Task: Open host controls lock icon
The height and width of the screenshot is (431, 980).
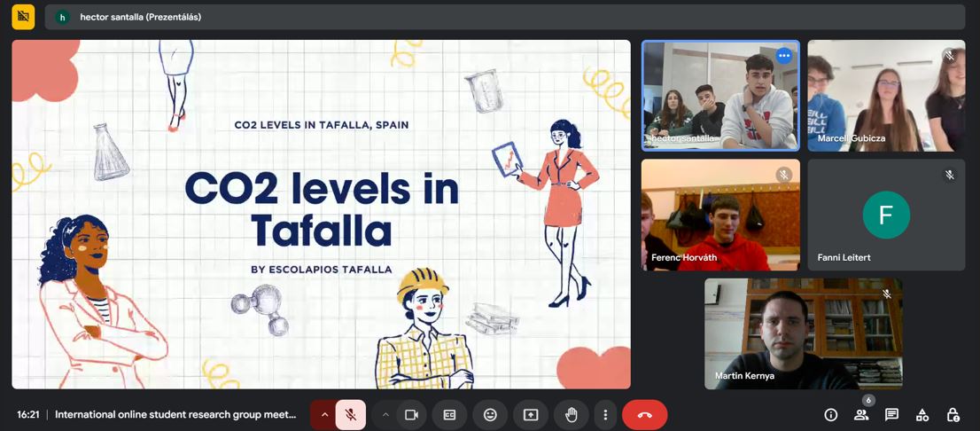Action: [x=953, y=415]
